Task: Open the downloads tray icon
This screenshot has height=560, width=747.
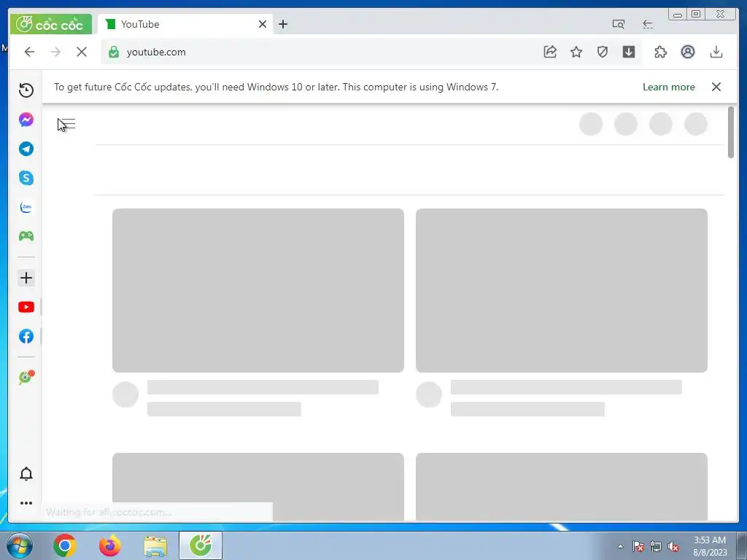Action: (716, 52)
